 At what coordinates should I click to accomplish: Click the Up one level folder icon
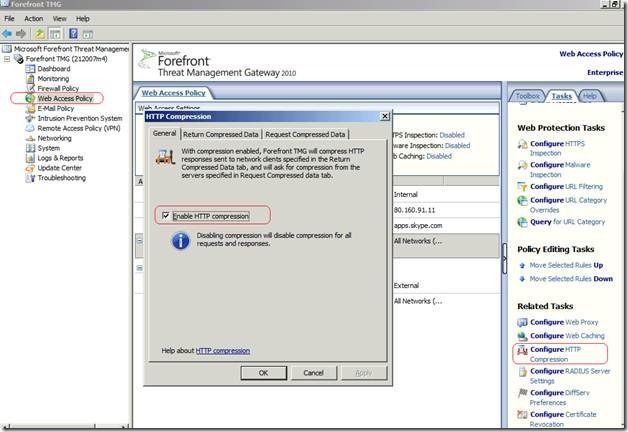pos(39,34)
